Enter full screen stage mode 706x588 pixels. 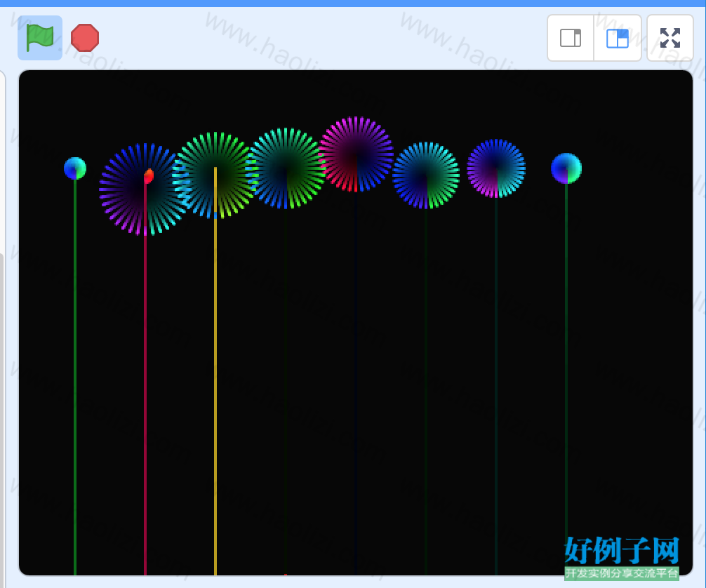coord(670,38)
